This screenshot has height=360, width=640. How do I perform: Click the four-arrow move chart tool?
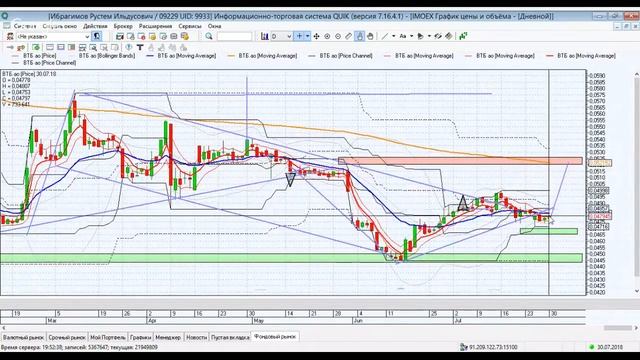(x=316, y=36)
